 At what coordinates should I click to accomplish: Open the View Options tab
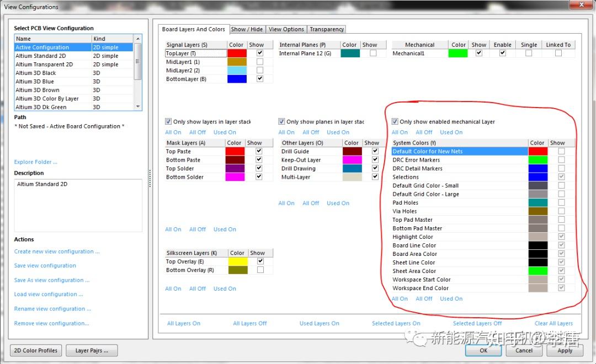pos(286,29)
